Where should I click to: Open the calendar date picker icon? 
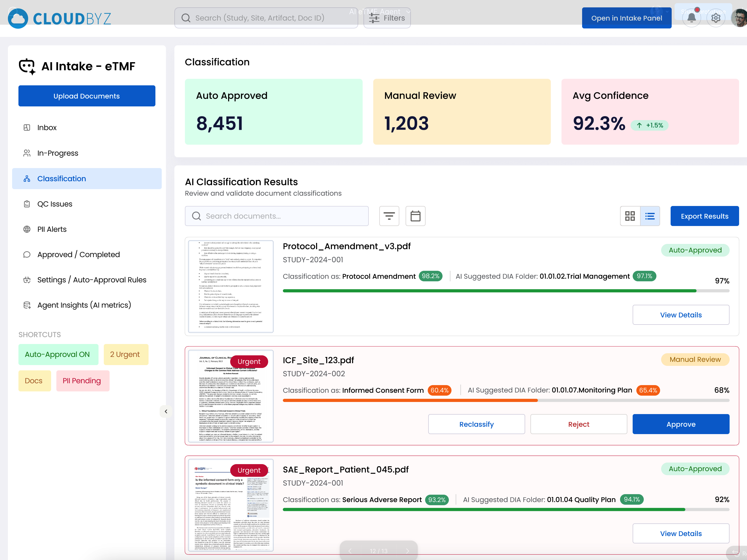click(x=415, y=216)
